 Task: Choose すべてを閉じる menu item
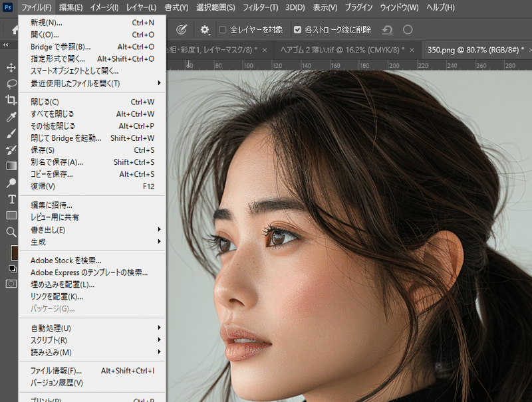(x=92, y=114)
